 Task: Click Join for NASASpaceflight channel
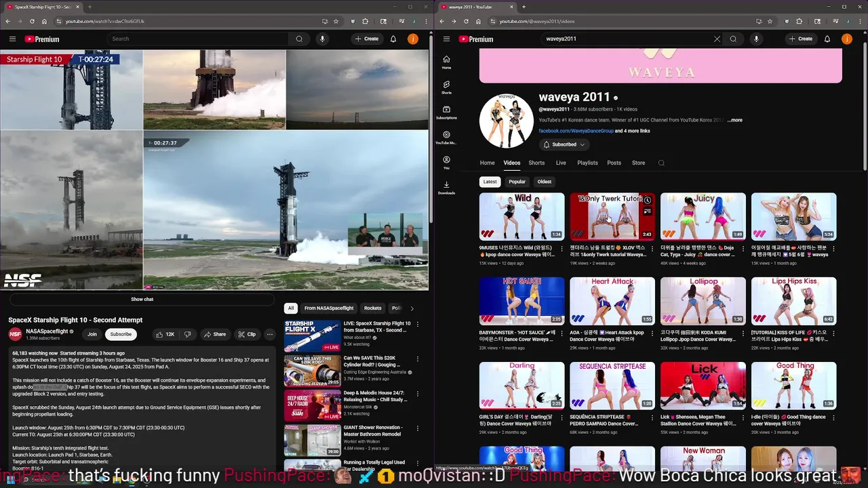pyautogui.click(x=92, y=334)
